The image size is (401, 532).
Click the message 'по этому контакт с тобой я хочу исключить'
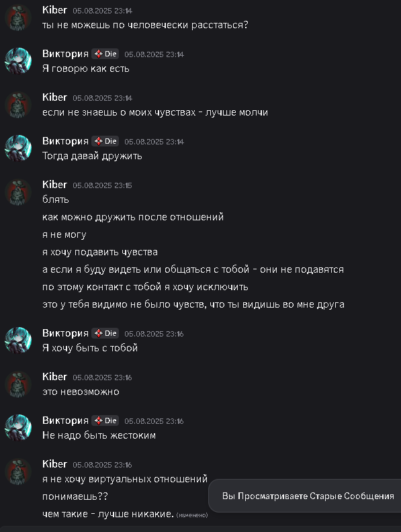(x=145, y=287)
